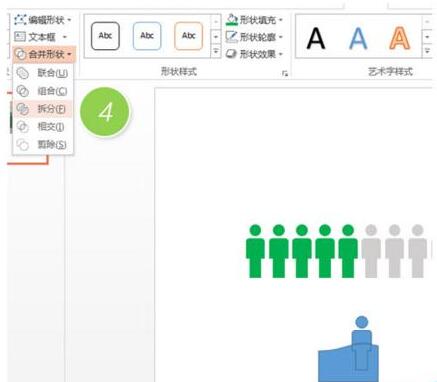The image size is (437, 382).
Task: Click the Edit Shape icon
Action: pos(20,20)
